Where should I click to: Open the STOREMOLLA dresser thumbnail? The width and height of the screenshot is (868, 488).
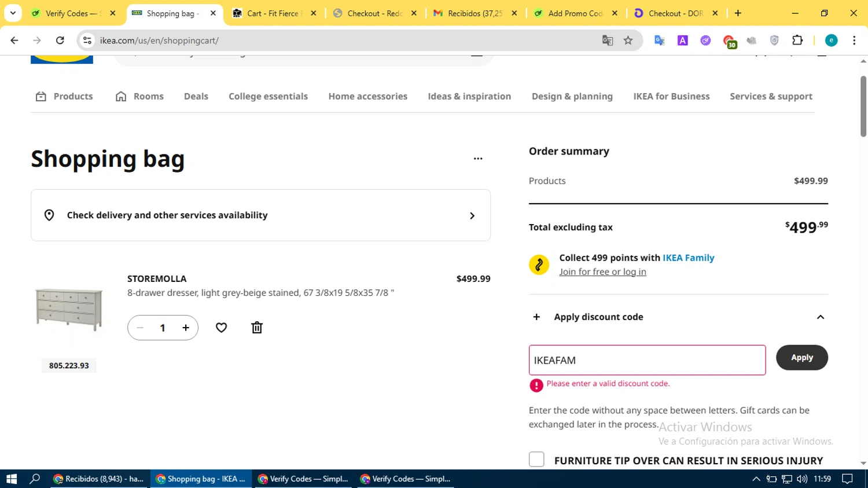pyautogui.click(x=69, y=309)
